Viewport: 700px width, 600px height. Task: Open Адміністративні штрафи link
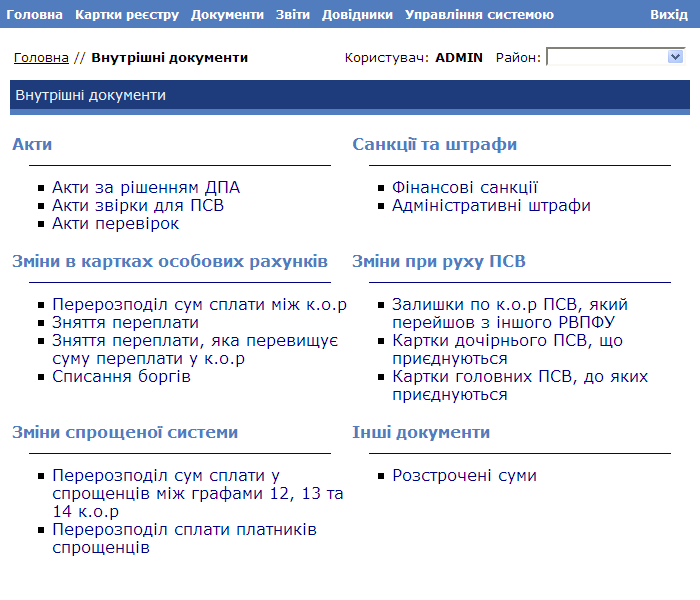491,205
